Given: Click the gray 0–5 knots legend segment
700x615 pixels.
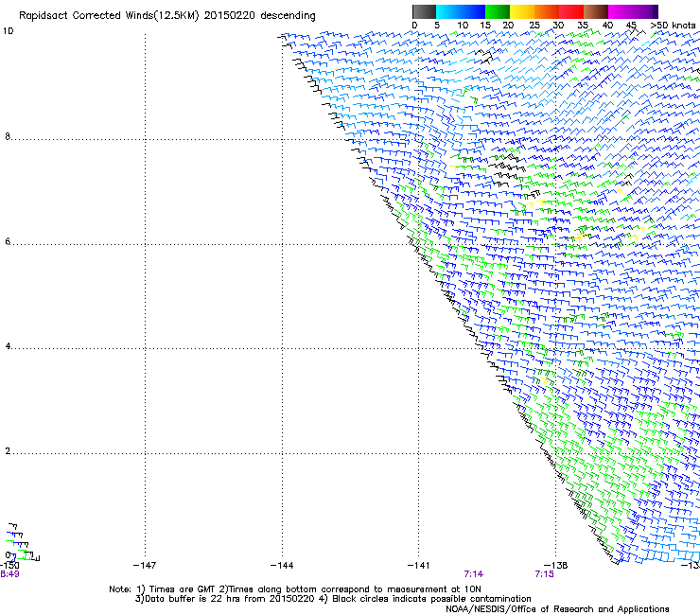Looking at the screenshot, I should click(424, 11).
